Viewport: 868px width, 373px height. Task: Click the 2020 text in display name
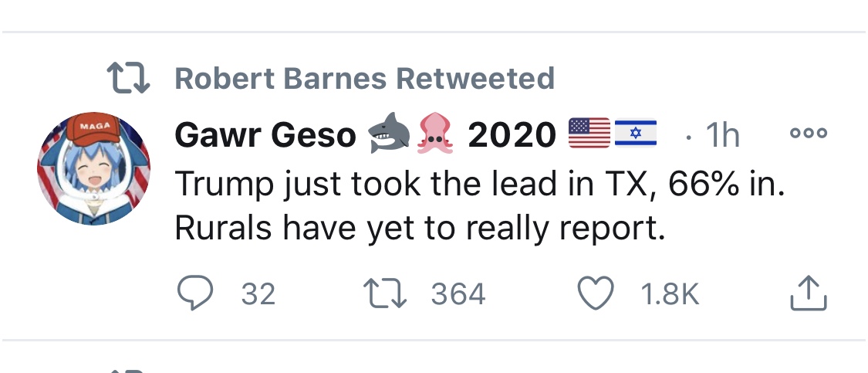[x=512, y=134]
